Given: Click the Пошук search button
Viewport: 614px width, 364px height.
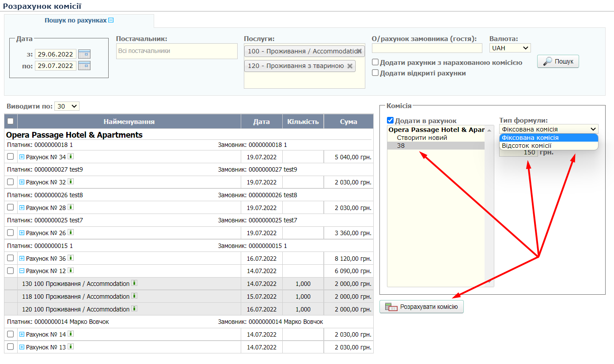Looking at the screenshot, I should click(558, 61).
